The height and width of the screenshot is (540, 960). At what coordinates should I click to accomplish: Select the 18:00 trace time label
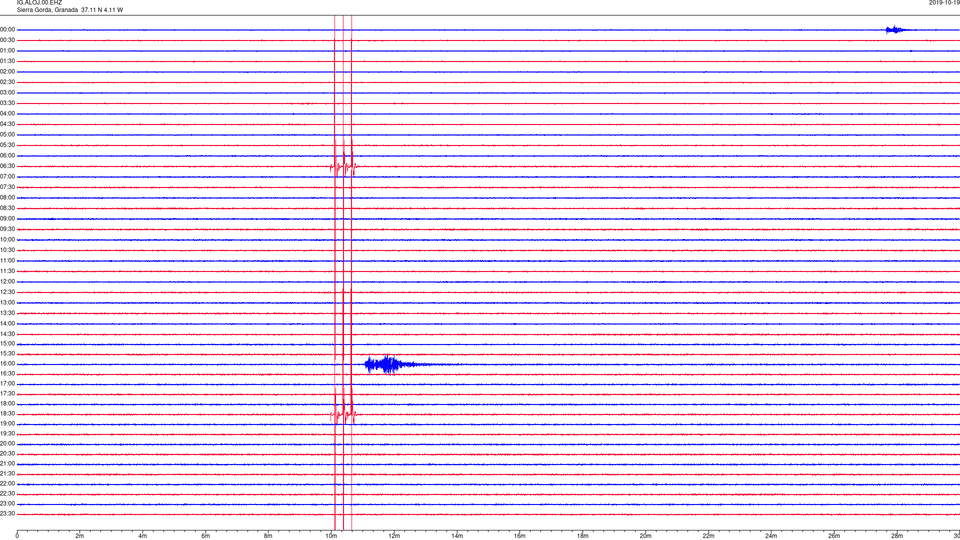[8, 404]
